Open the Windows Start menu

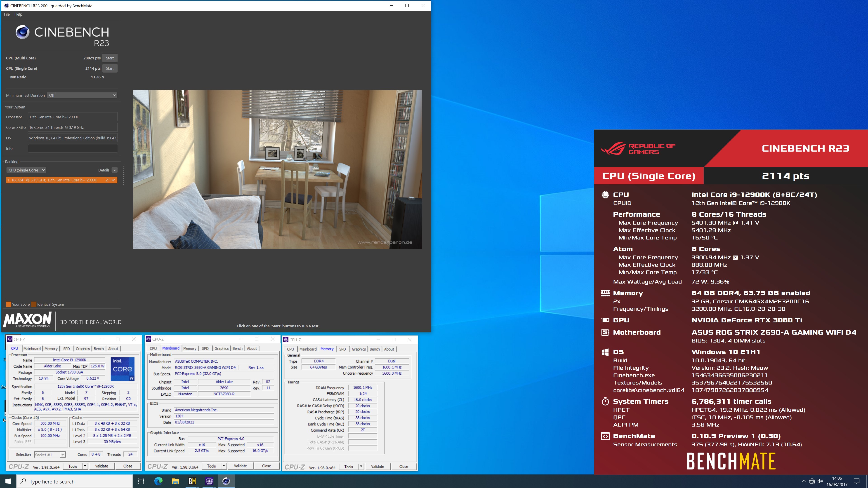point(8,481)
